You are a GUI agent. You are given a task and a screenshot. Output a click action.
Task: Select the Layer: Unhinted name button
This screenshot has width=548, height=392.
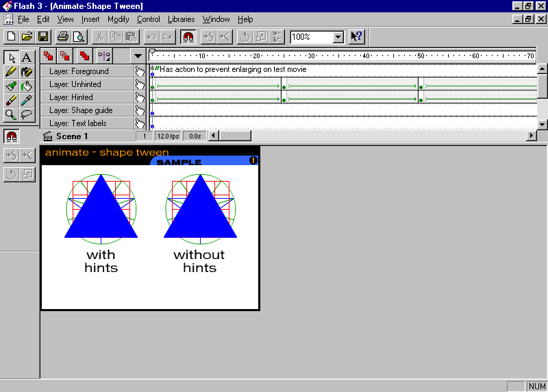88,84
